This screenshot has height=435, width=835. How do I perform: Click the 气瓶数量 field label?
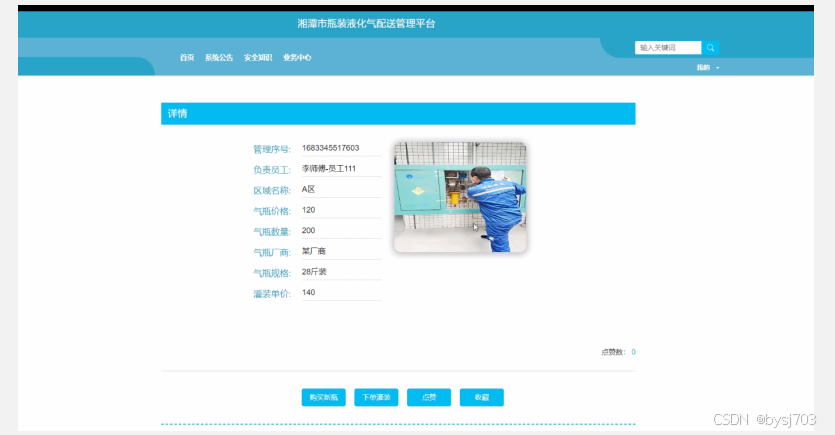coord(272,232)
